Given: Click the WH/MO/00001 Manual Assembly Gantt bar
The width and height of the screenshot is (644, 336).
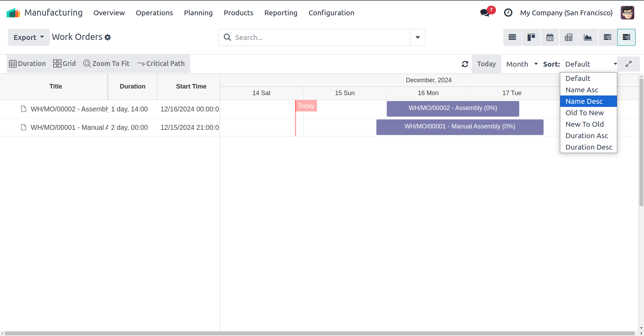Looking at the screenshot, I should click(459, 127).
